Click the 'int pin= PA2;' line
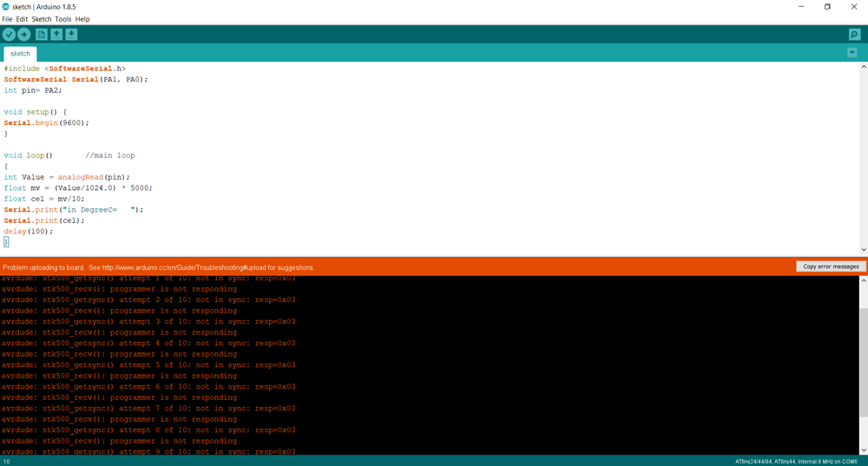The image size is (868, 466). click(33, 90)
